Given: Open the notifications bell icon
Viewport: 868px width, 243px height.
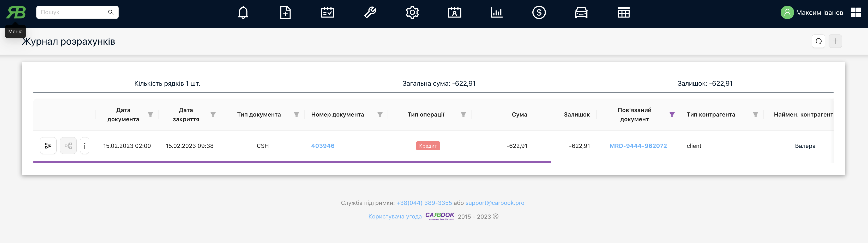Looking at the screenshot, I should tap(243, 13).
